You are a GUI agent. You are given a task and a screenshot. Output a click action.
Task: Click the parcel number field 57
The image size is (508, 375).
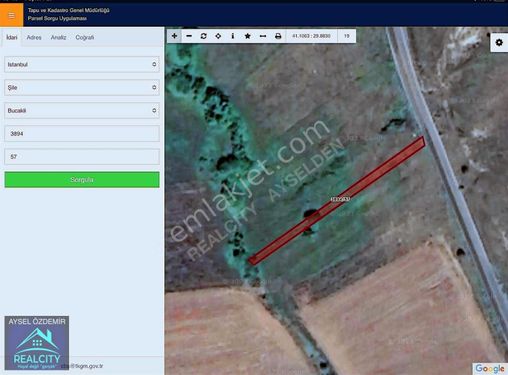click(x=82, y=157)
